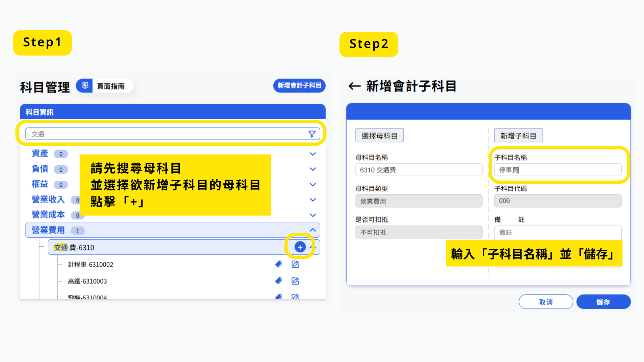Image resolution: width=644 pixels, height=362 pixels.
Task: Collapse the 營業費用 category chevron
Action: point(313,230)
